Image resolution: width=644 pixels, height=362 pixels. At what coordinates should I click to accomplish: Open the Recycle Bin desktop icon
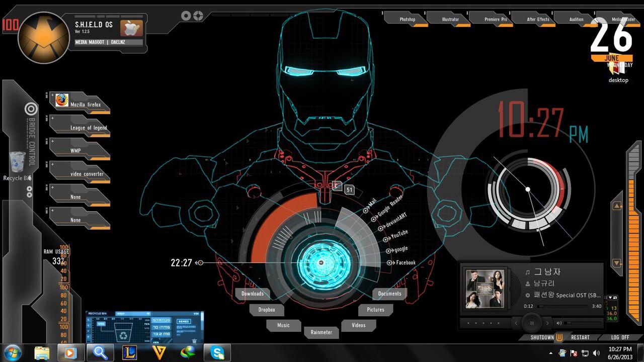[x=17, y=166]
